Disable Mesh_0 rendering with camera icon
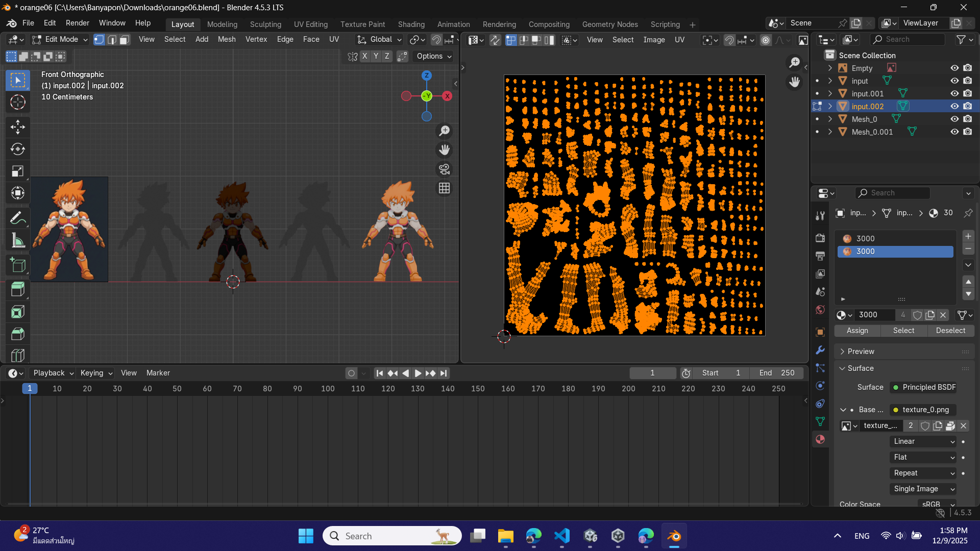The image size is (980, 551). point(967,119)
